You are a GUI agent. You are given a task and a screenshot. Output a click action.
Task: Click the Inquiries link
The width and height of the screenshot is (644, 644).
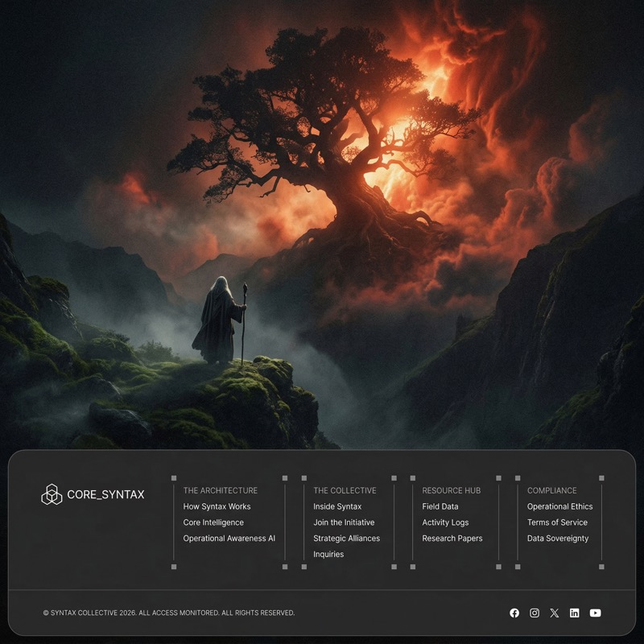[328, 554]
